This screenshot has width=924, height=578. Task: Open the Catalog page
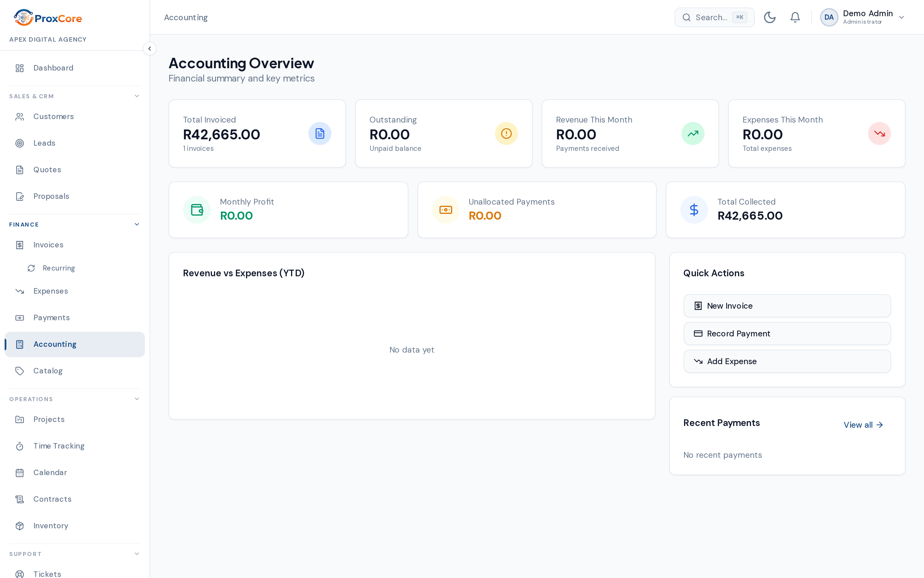click(75, 371)
